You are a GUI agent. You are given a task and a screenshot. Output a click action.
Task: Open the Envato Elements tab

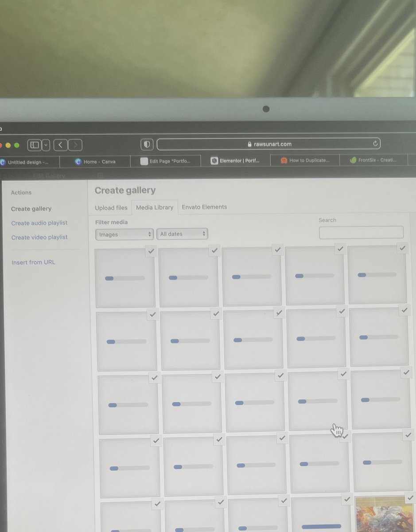tap(204, 207)
